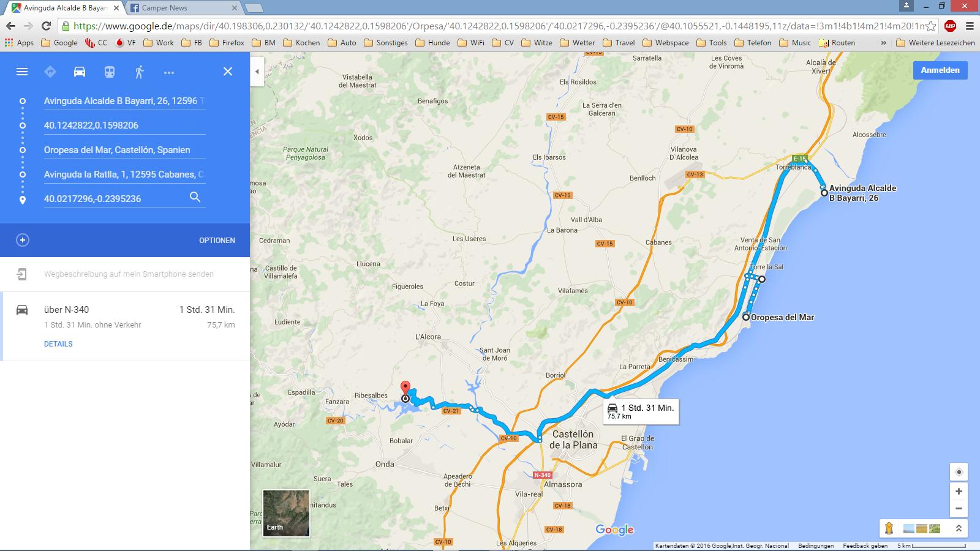The height and width of the screenshot is (551, 980).
Task: Open a new browser tab
Action: coord(254,8)
